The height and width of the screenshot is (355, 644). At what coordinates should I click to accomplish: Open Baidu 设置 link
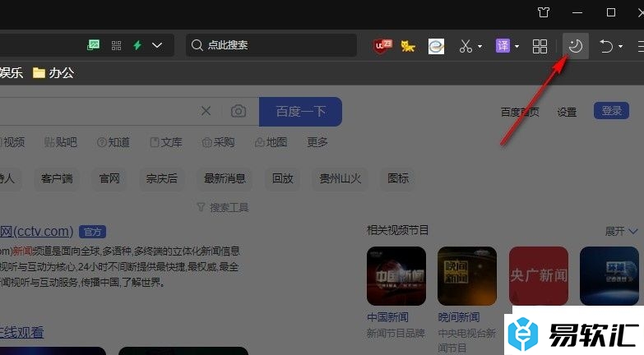(x=567, y=112)
